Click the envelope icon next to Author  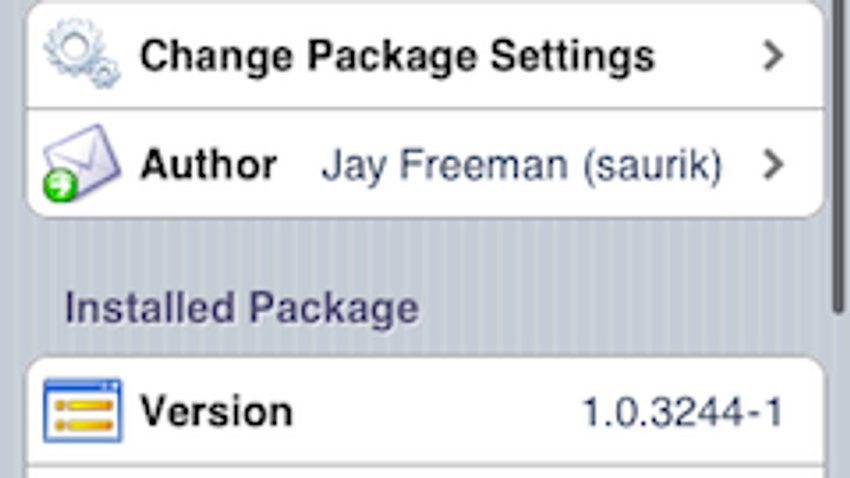tap(81, 163)
